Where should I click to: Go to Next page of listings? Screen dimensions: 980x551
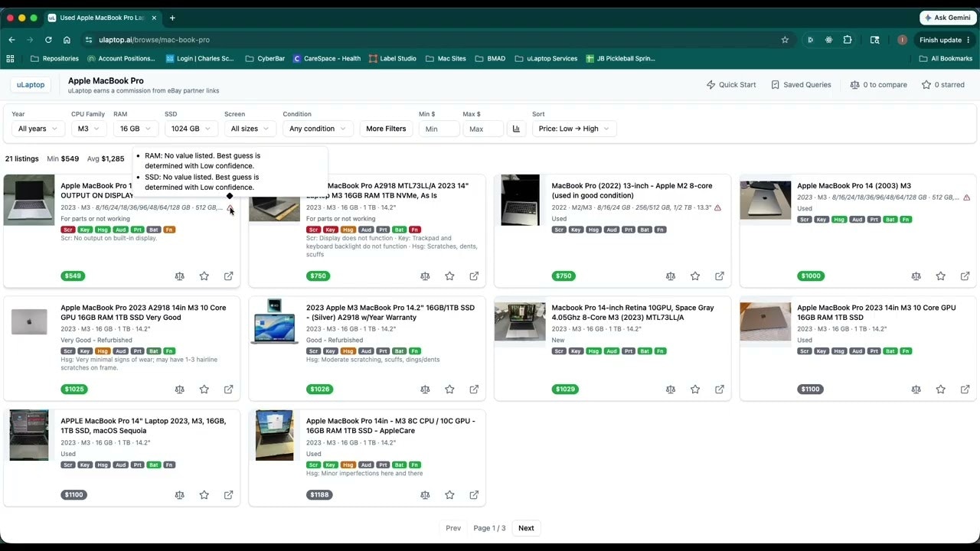pyautogui.click(x=526, y=528)
